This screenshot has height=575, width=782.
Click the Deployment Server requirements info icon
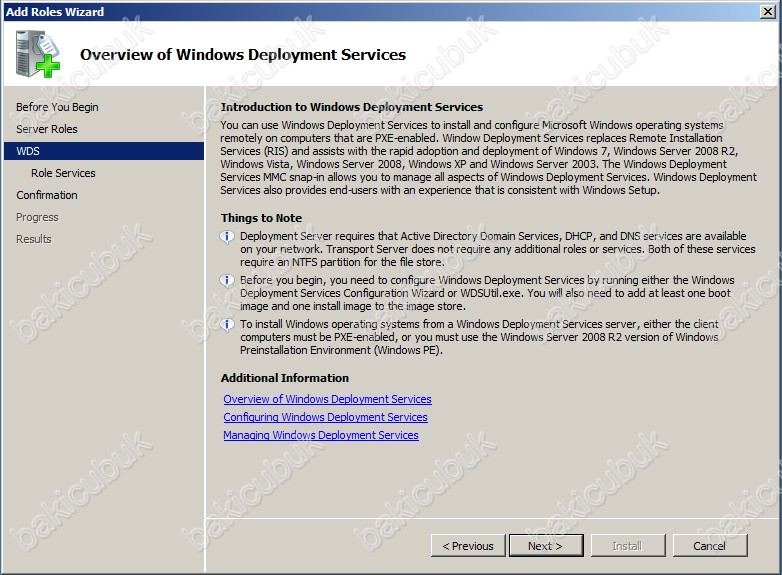pyautogui.click(x=227, y=236)
